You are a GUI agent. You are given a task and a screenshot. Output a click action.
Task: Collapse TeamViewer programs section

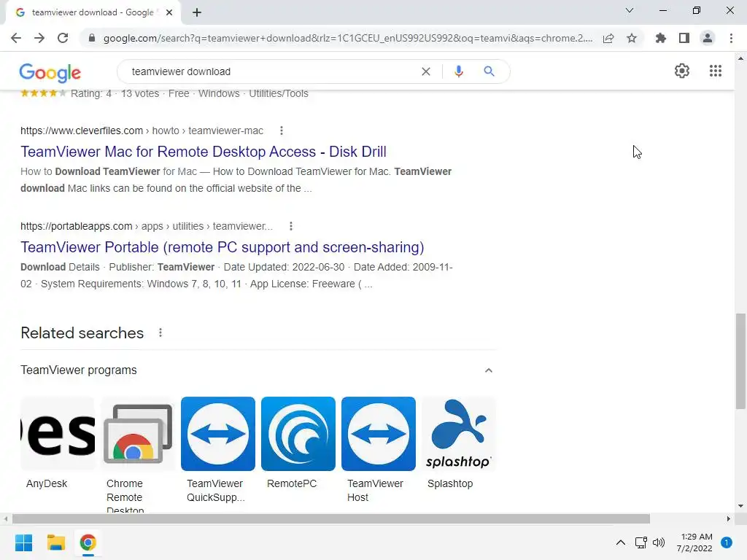488,370
